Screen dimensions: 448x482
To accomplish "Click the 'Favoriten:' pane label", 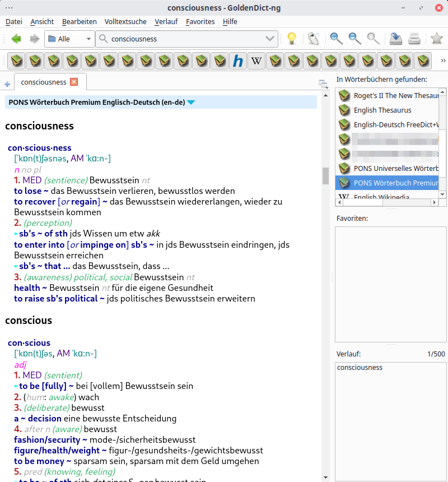I will click(352, 218).
